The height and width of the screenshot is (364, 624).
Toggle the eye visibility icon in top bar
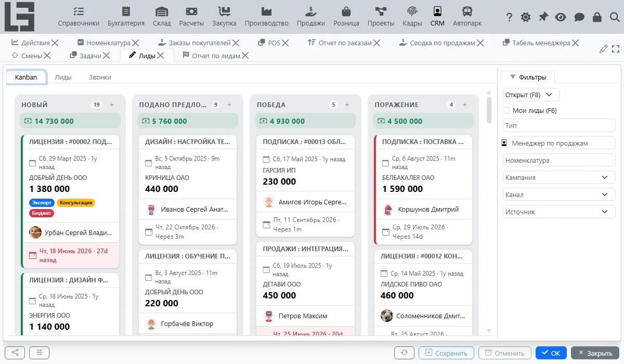pos(561,17)
